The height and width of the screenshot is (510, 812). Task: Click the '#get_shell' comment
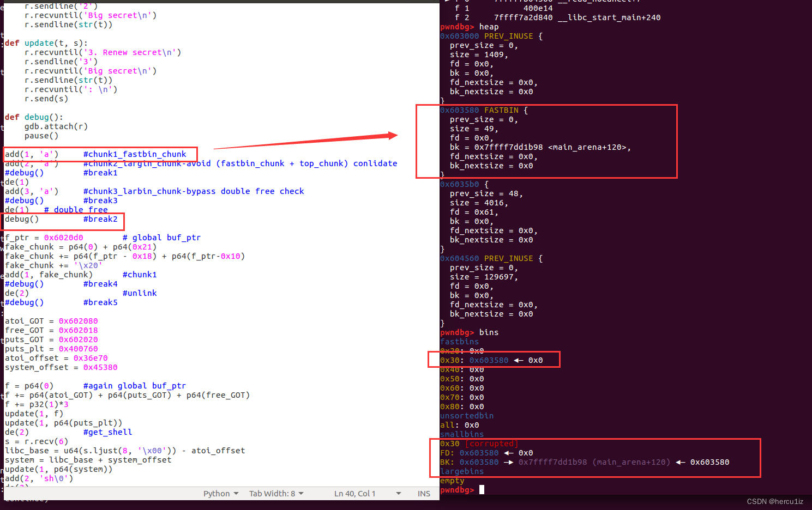(108, 432)
